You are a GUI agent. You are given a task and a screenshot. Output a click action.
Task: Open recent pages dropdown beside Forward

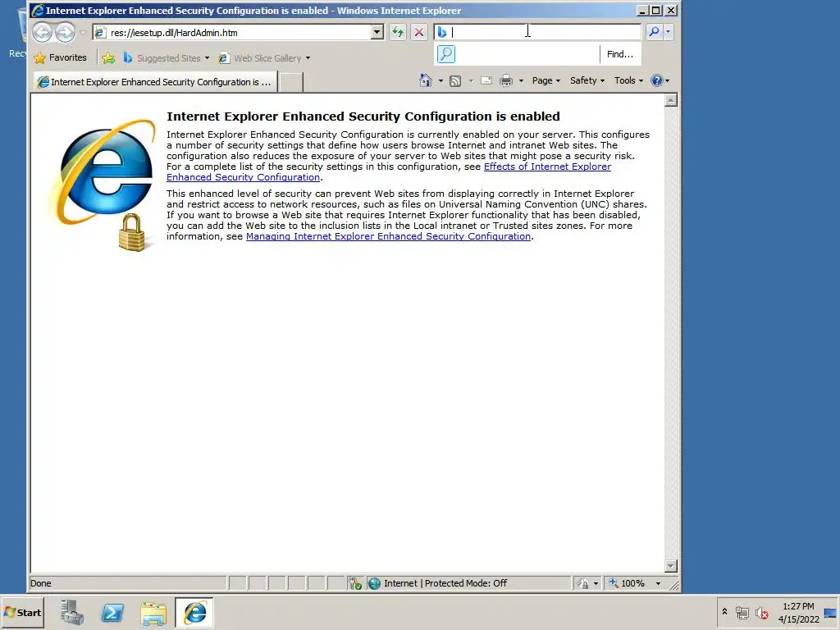point(83,33)
